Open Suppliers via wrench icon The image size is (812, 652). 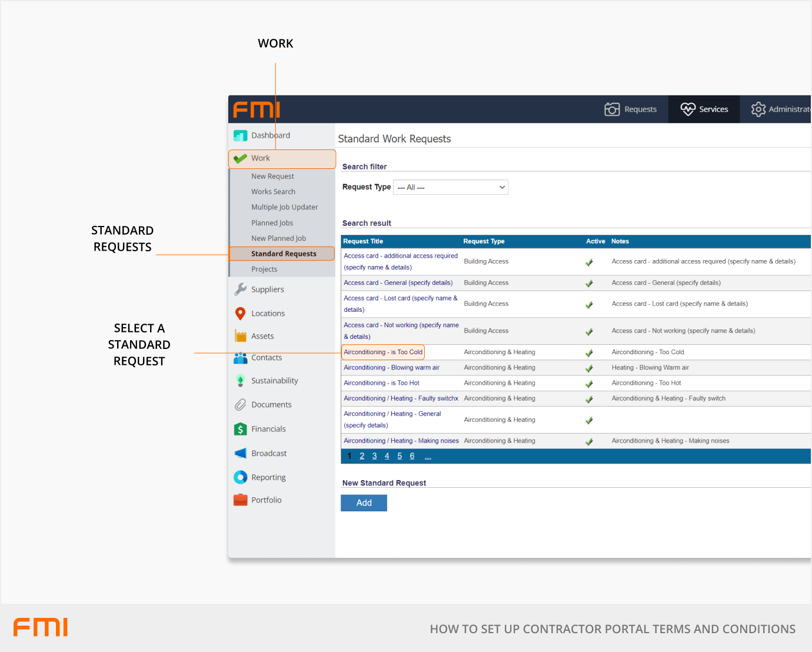(240, 290)
